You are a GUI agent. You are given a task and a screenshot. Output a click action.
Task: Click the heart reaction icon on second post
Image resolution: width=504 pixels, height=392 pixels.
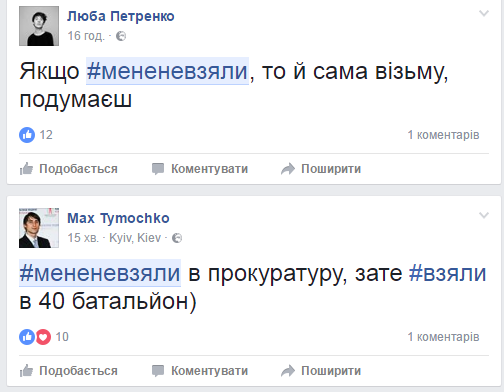pyautogui.click(x=43, y=337)
